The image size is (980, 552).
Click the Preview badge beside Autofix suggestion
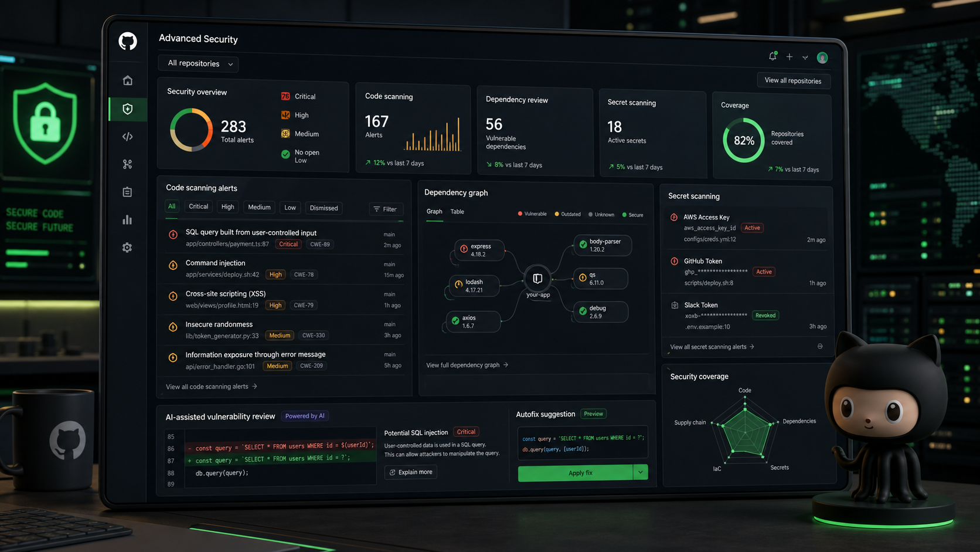[x=593, y=414]
